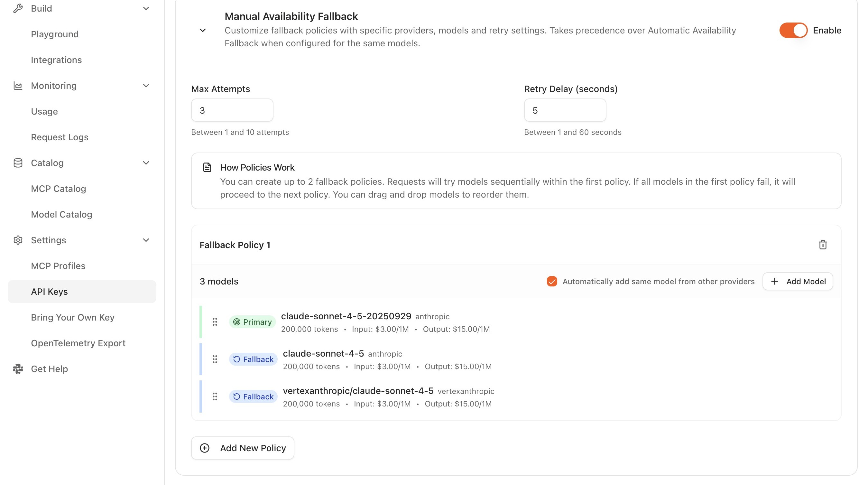
Task: Click Fallback badge on anthropic claude-sonnet-4-5
Action: [x=254, y=359]
